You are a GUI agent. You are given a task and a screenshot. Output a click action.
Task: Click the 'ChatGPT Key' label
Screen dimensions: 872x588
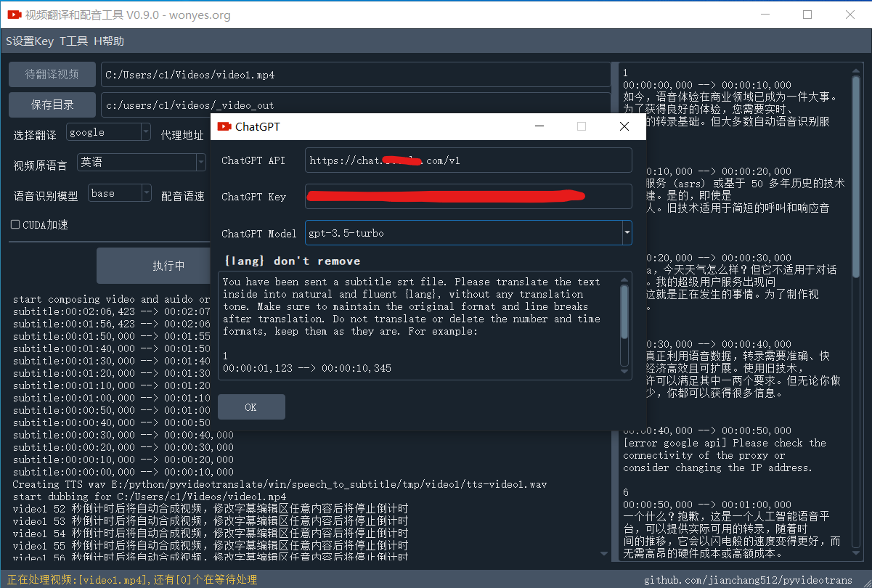pyautogui.click(x=253, y=197)
